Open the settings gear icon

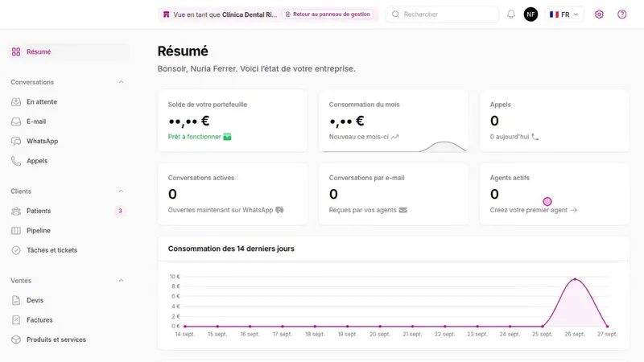(x=599, y=14)
